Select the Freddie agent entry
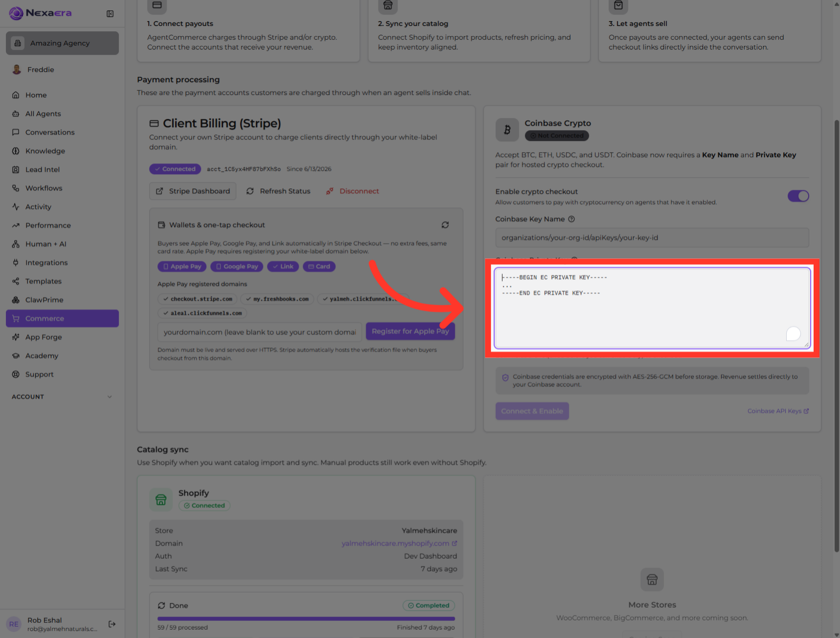840x638 pixels. tap(62, 69)
